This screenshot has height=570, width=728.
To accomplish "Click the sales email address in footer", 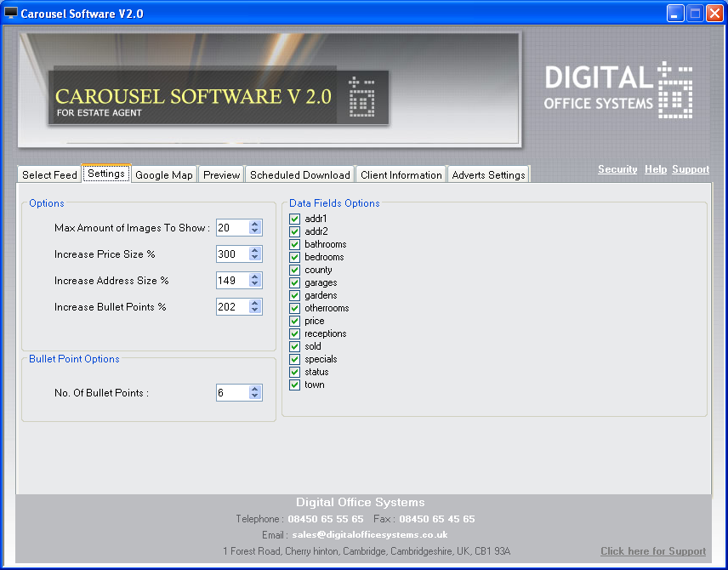I will 370,535.
